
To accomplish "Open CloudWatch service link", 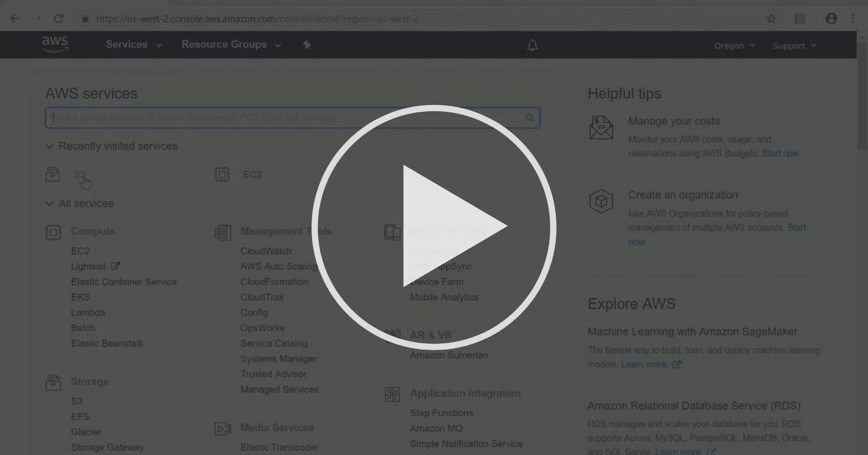I will [266, 251].
